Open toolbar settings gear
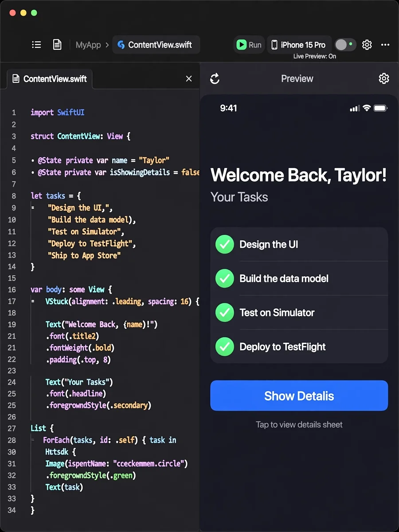The width and height of the screenshot is (399, 532). tap(367, 45)
